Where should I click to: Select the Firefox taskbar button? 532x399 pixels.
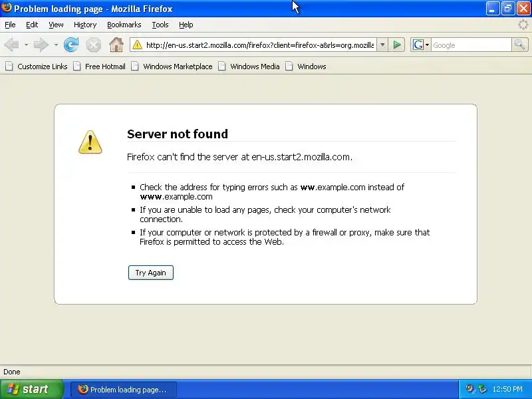(124, 390)
